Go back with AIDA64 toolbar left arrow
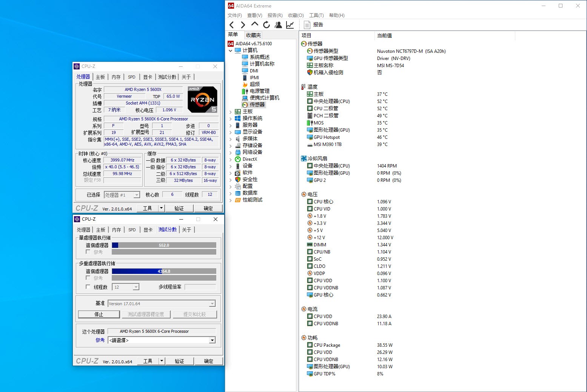This screenshot has height=392, width=587. pyautogui.click(x=232, y=25)
